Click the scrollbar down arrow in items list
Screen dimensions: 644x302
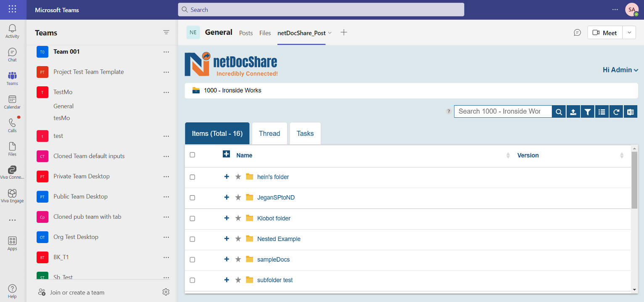click(635, 289)
